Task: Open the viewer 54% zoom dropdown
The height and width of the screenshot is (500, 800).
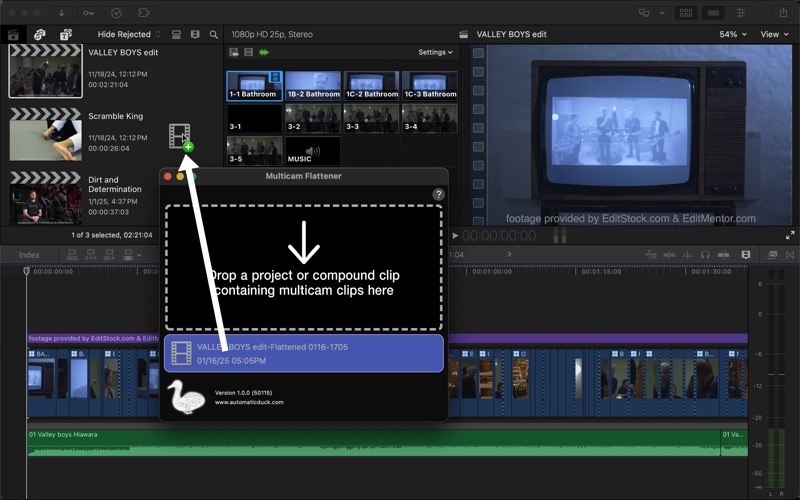Action: tap(733, 34)
